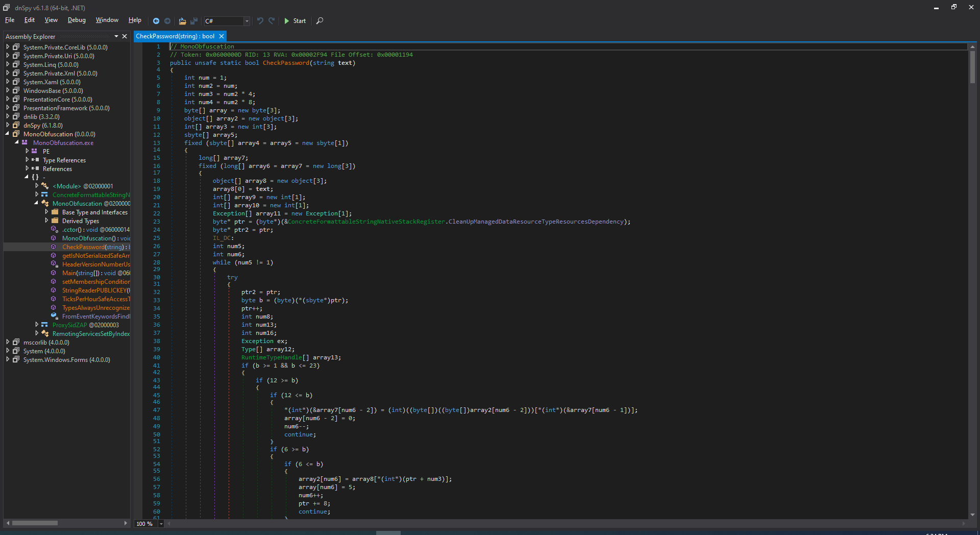Viewport: 980px width, 535px height.
Task: Expand the Type References node
Action: [27, 160]
